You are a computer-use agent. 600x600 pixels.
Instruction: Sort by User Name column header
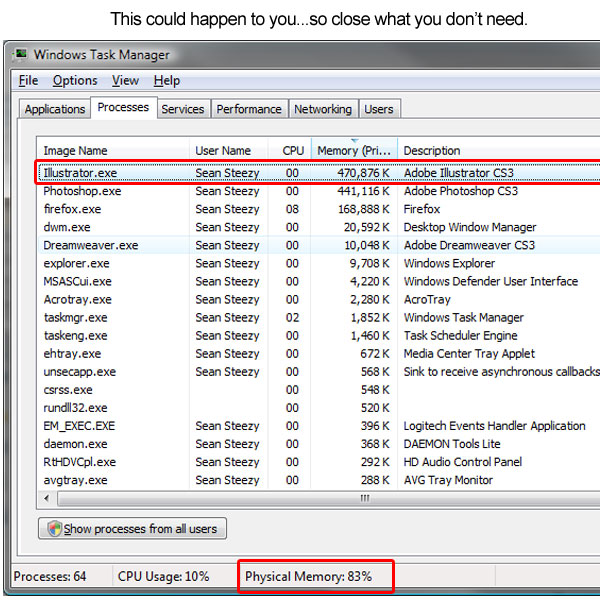point(228,150)
